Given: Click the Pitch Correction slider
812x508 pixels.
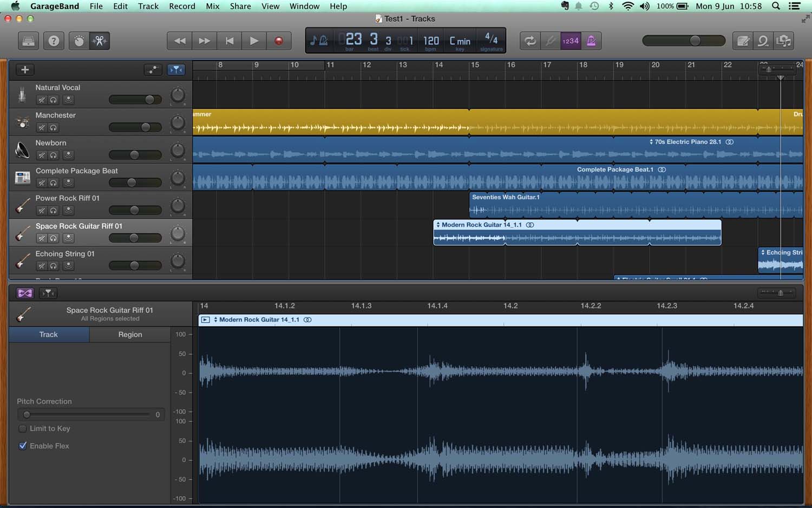Looking at the screenshot, I should point(87,415).
